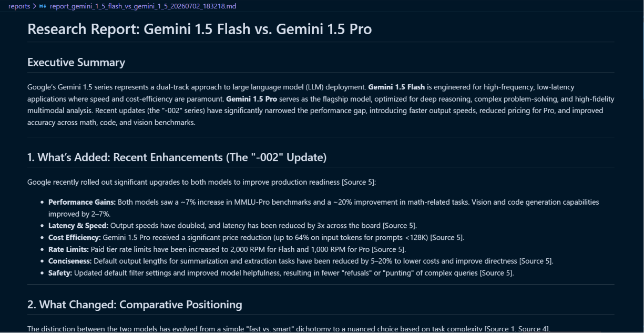Expand the breadcrumb chevron after reports
Viewport: 644px width, 333px height.
tap(35, 6)
